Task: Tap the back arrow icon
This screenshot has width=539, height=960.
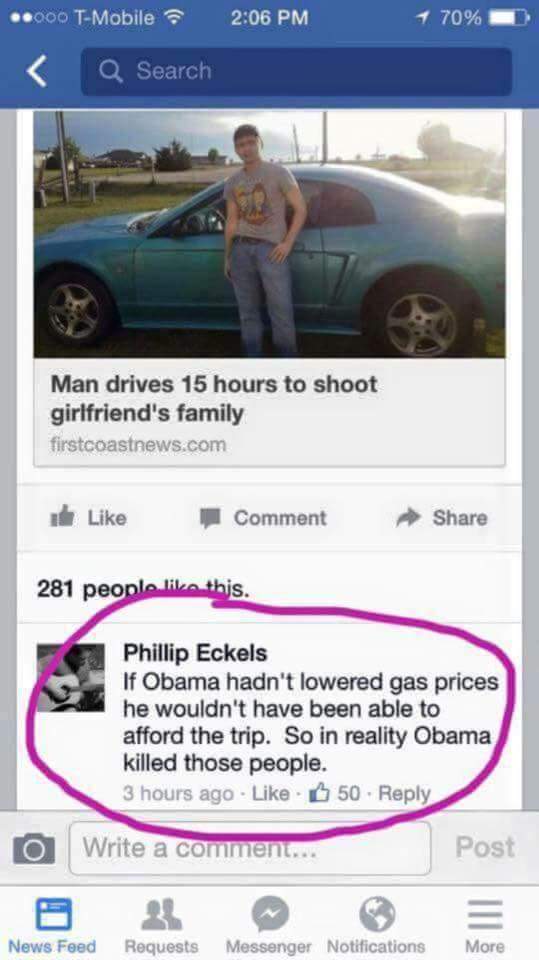Action: [x=37, y=72]
